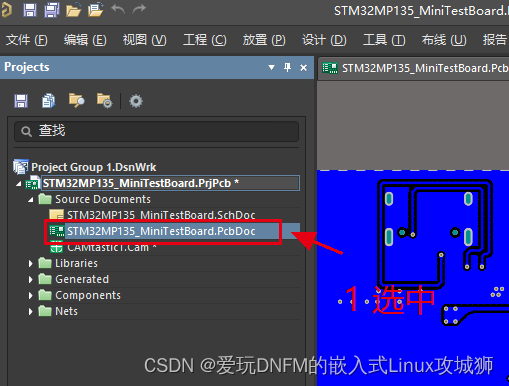Click Projects panel folder options icon
The width and height of the screenshot is (509, 386).
point(104,101)
